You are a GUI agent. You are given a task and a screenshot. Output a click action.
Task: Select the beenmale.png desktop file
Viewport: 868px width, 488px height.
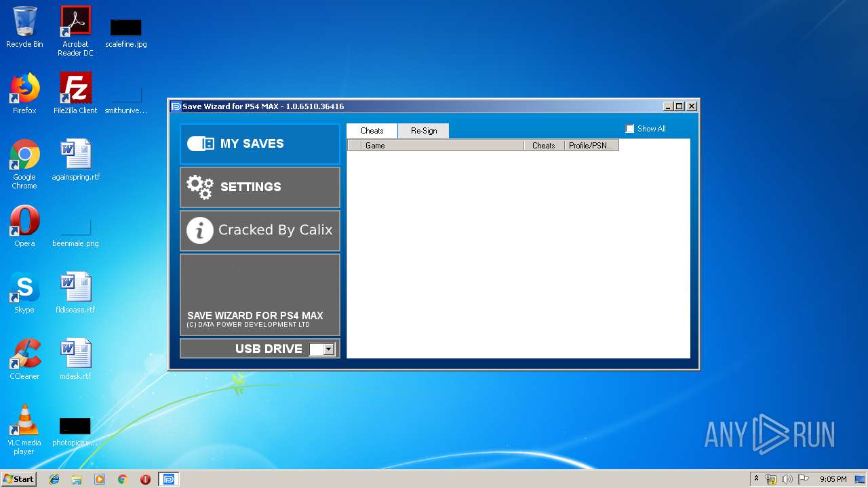(x=75, y=232)
